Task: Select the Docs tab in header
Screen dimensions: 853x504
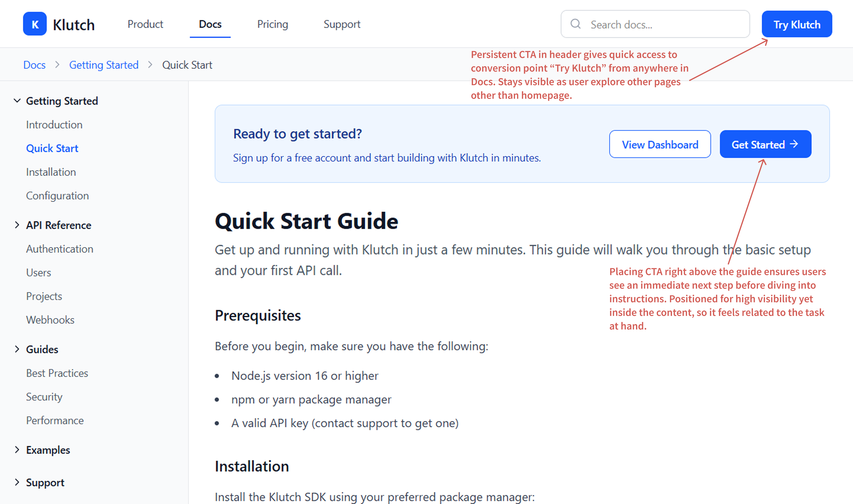Action: (210, 24)
